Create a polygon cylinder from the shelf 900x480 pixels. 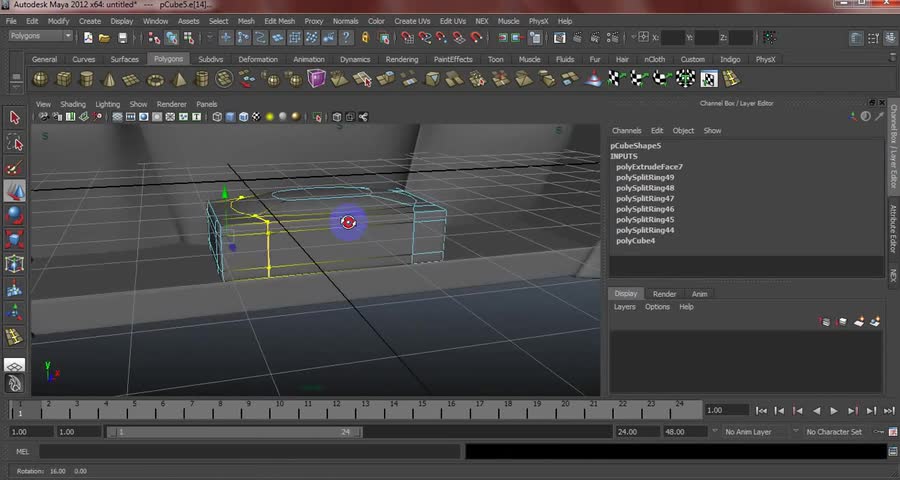[x=86, y=79]
